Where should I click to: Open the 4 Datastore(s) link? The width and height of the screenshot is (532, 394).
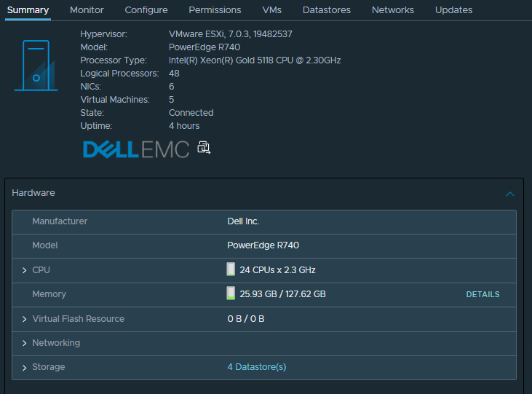click(x=257, y=367)
